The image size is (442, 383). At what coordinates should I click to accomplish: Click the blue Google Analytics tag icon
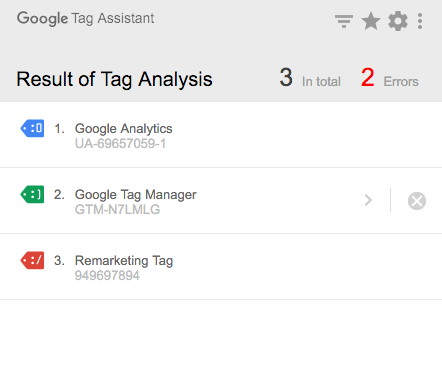coord(32,128)
